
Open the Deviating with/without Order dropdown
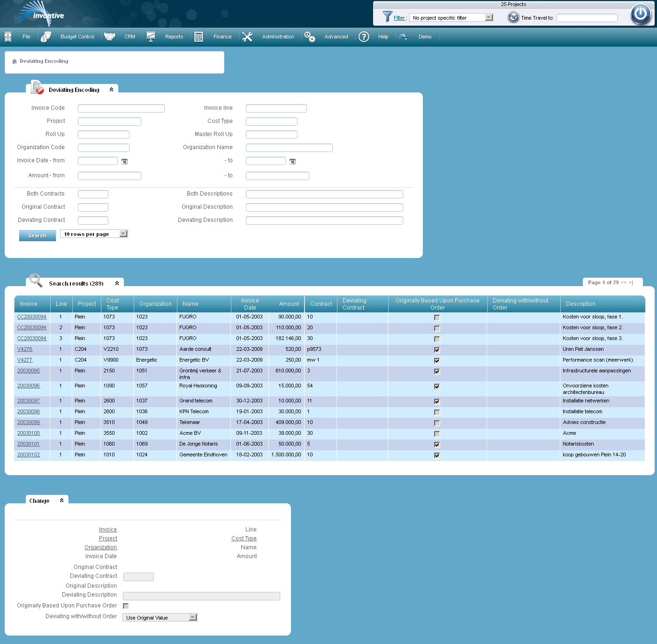160,617
